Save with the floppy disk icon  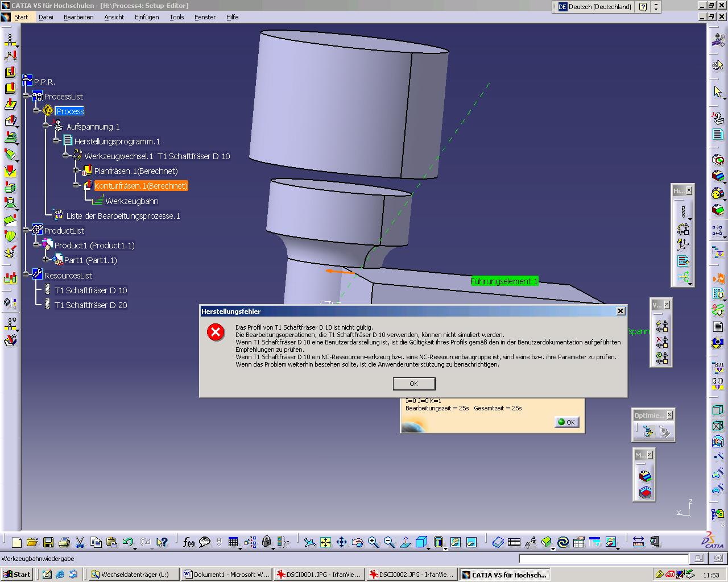(48, 542)
